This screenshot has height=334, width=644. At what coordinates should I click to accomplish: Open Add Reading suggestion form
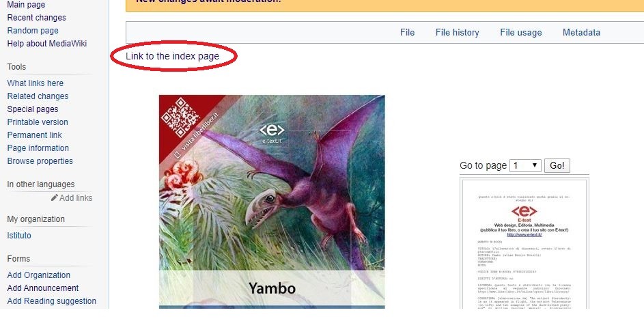tap(52, 301)
